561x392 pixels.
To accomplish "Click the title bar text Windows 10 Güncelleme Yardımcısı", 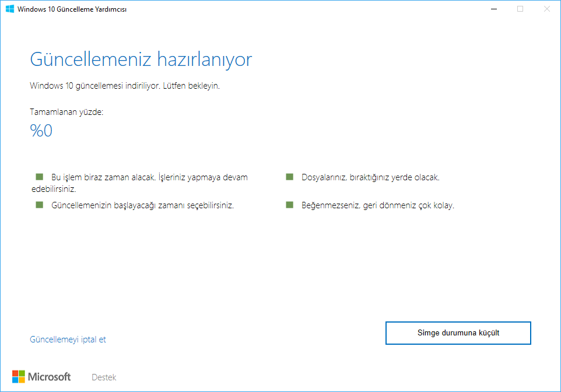I will click(x=72, y=9).
